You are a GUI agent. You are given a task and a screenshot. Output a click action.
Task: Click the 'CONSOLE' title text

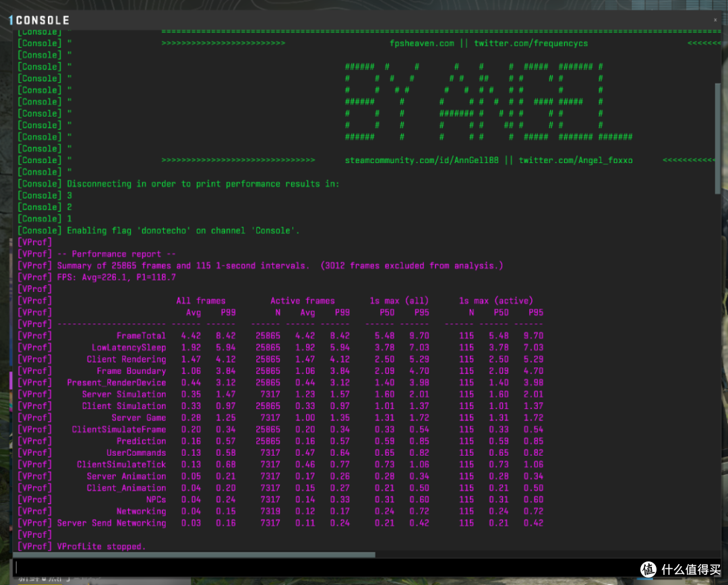click(42, 20)
